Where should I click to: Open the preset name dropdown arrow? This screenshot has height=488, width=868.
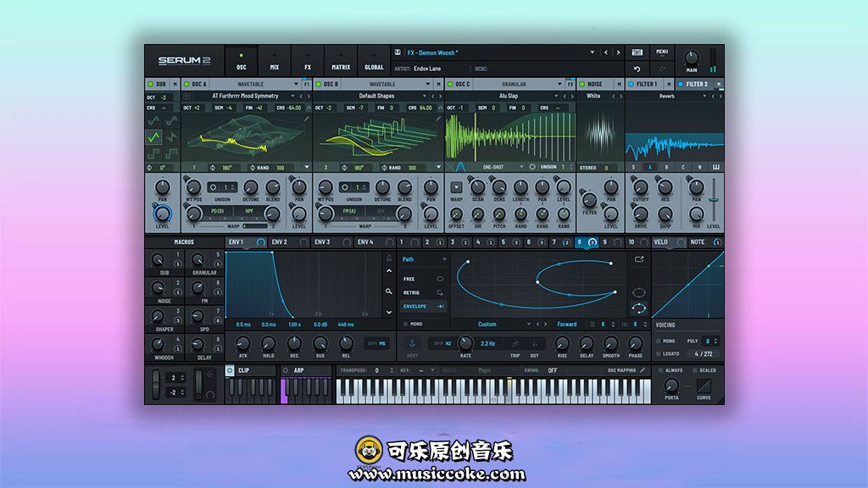pyautogui.click(x=593, y=53)
